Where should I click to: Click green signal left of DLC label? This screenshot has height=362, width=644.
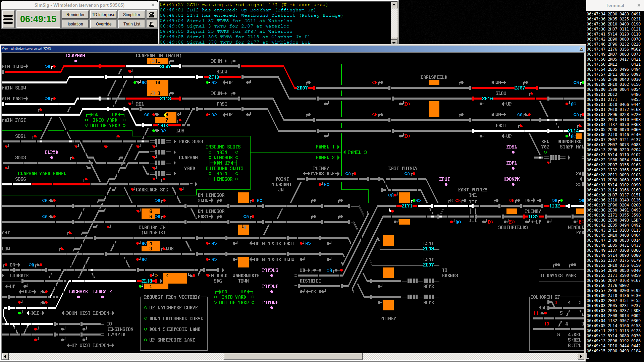[19, 313]
